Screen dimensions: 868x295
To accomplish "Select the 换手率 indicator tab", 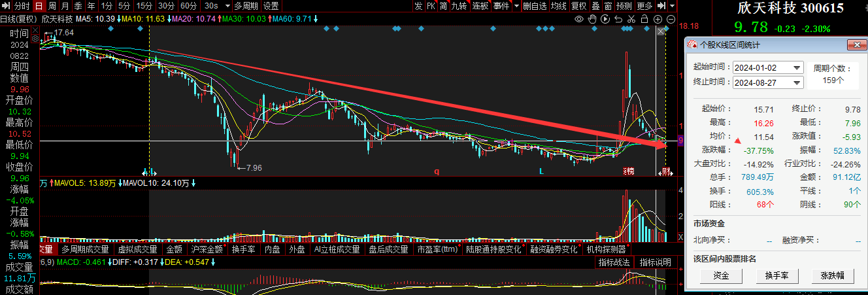I will click(244, 249).
